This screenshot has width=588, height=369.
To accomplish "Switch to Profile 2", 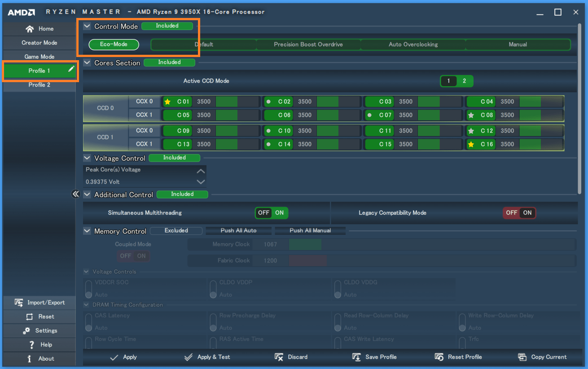I will (39, 85).
